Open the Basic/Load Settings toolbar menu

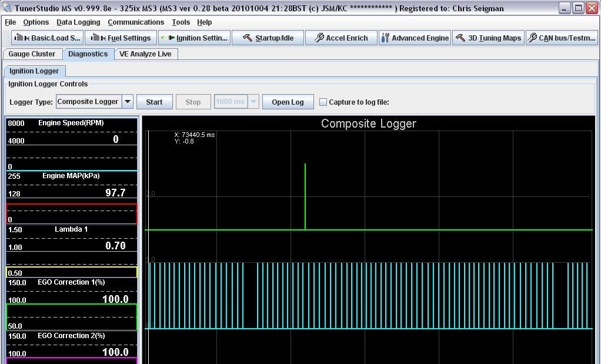coord(47,38)
